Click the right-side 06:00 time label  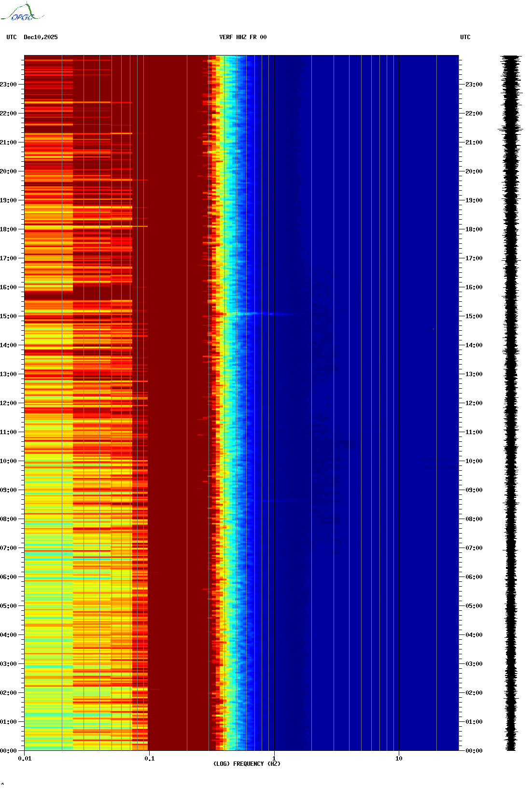pyautogui.click(x=474, y=577)
